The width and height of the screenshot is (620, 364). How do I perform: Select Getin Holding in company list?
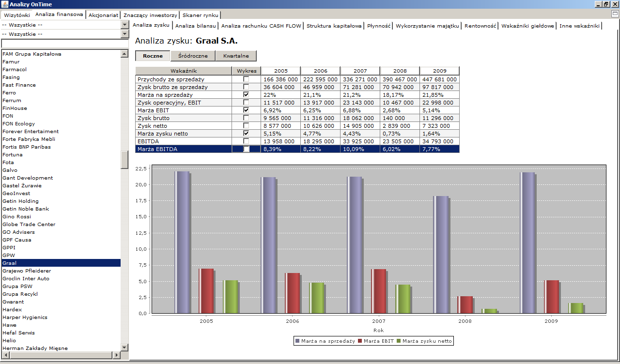coord(61,201)
